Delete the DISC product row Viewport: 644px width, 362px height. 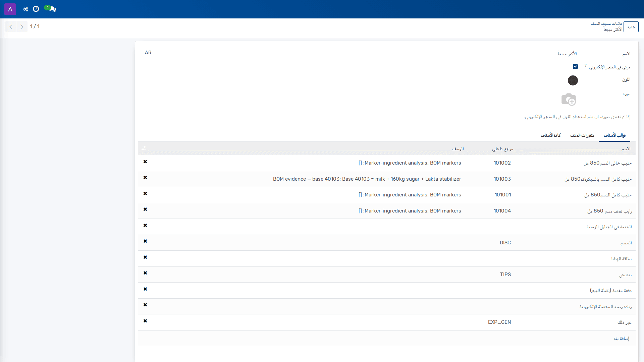(145, 241)
